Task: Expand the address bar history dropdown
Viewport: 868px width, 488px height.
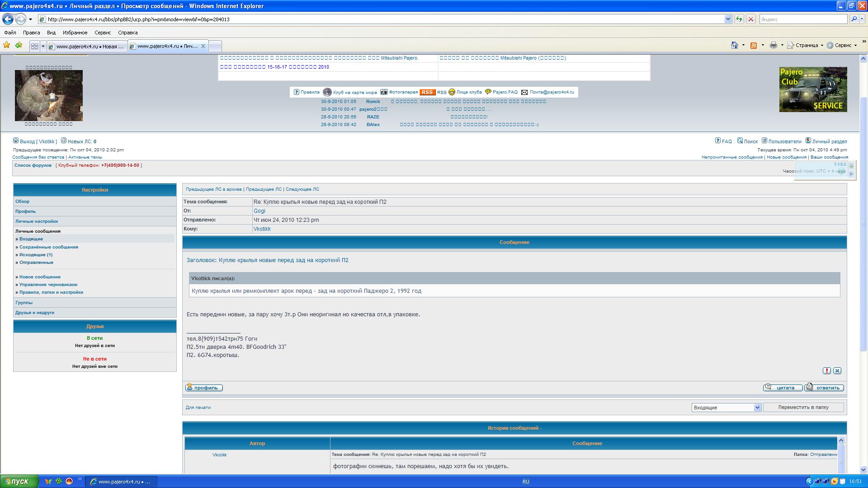Action: pos(728,19)
